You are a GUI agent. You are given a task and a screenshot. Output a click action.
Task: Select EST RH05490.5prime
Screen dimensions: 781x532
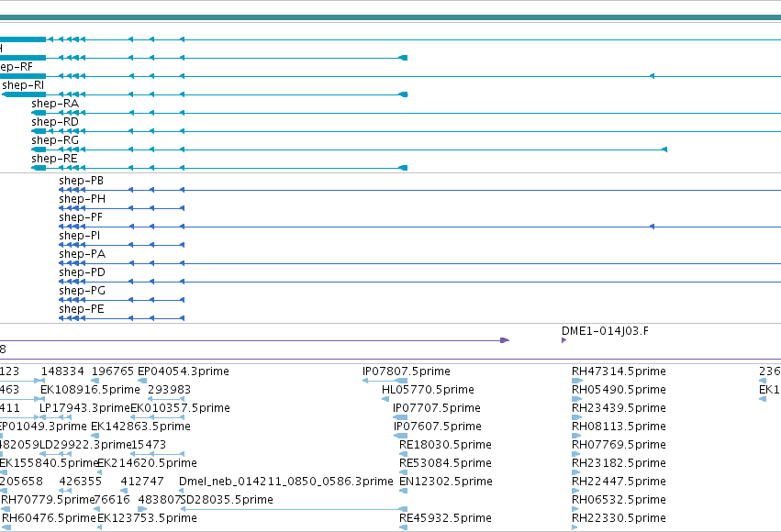[x=619, y=390]
